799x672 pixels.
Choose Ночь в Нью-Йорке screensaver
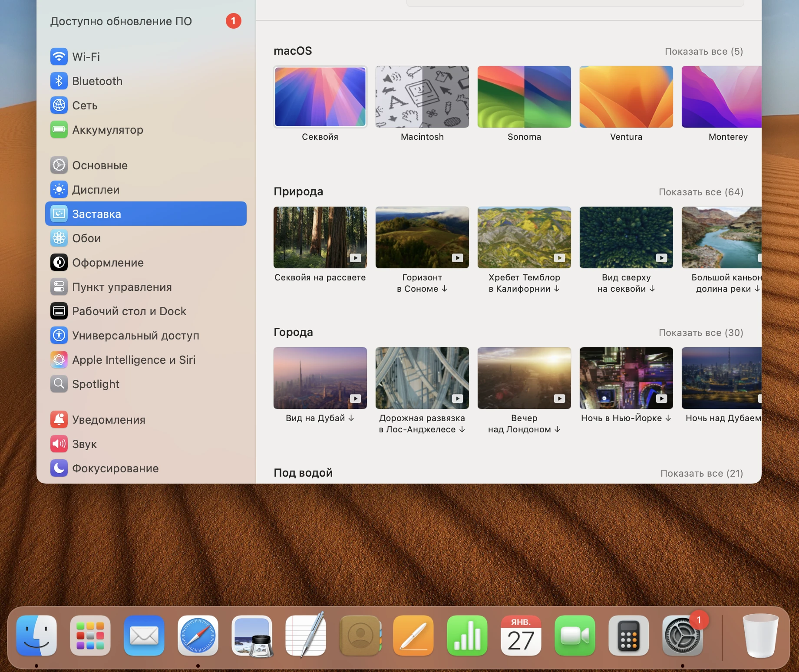click(626, 378)
